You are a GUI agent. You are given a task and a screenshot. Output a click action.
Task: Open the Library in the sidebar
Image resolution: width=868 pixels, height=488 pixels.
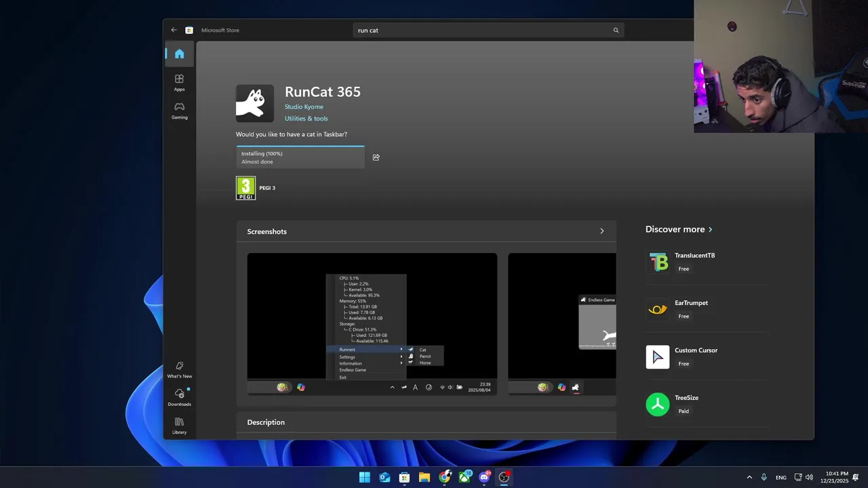point(179,426)
